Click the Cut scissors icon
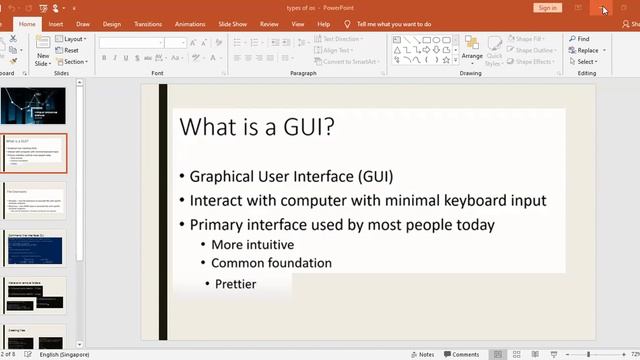640x360 pixels. coord(13,38)
